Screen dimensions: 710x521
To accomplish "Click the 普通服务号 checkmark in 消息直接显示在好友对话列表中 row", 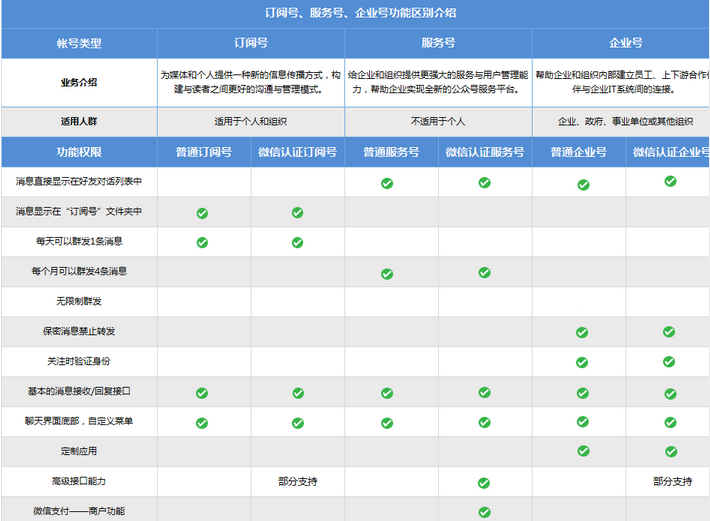I will click(x=387, y=183).
